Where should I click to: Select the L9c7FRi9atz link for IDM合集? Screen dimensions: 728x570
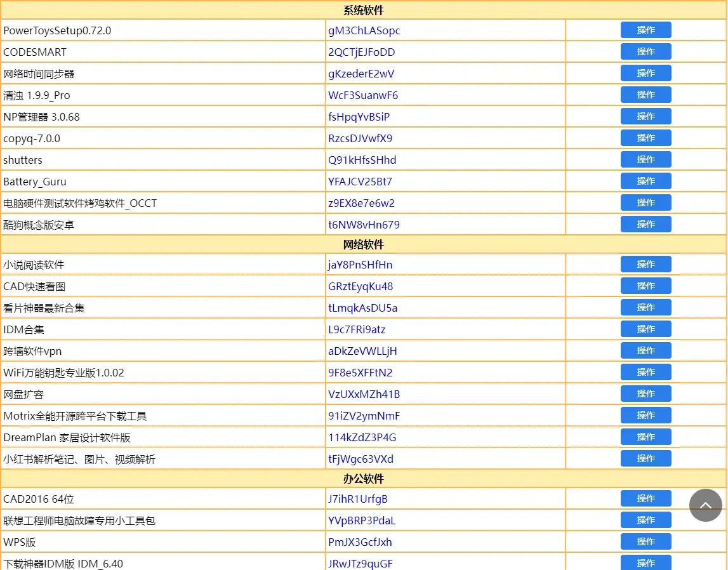point(357,329)
